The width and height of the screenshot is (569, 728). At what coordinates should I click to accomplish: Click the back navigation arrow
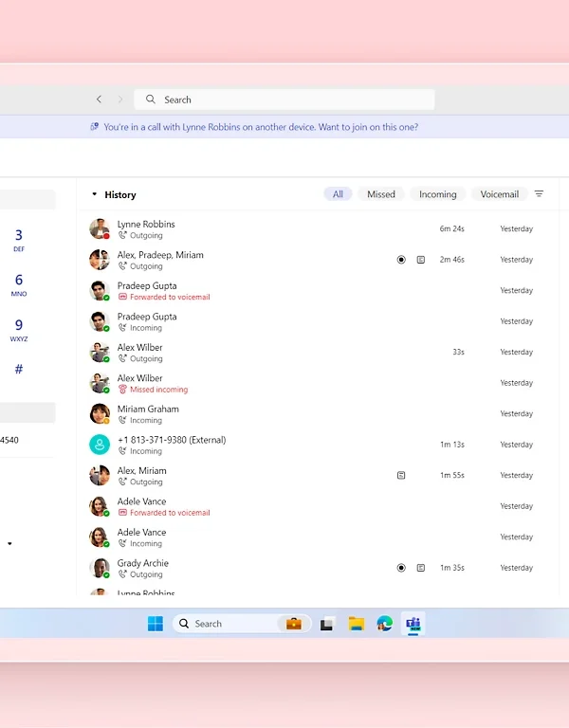point(99,100)
